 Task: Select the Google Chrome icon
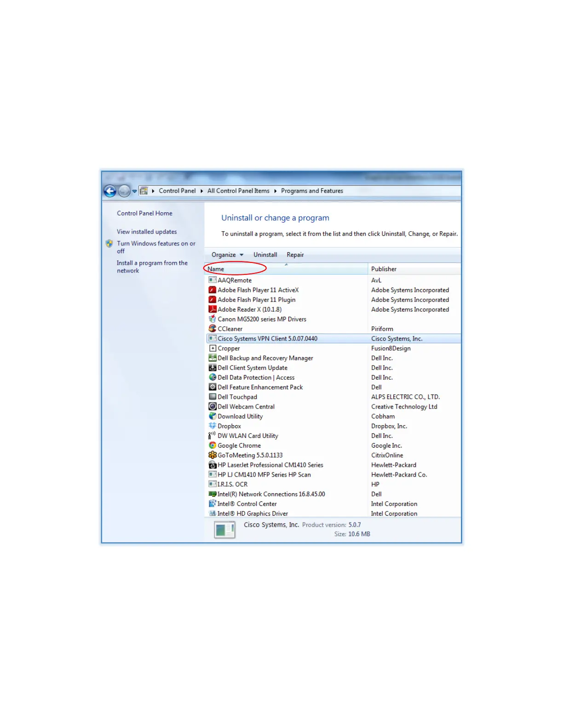(213, 445)
